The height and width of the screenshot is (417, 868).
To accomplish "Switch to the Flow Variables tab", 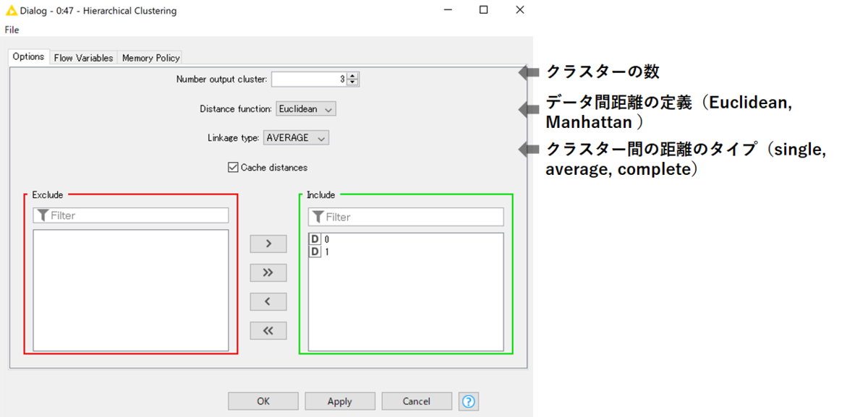I will [x=83, y=58].
